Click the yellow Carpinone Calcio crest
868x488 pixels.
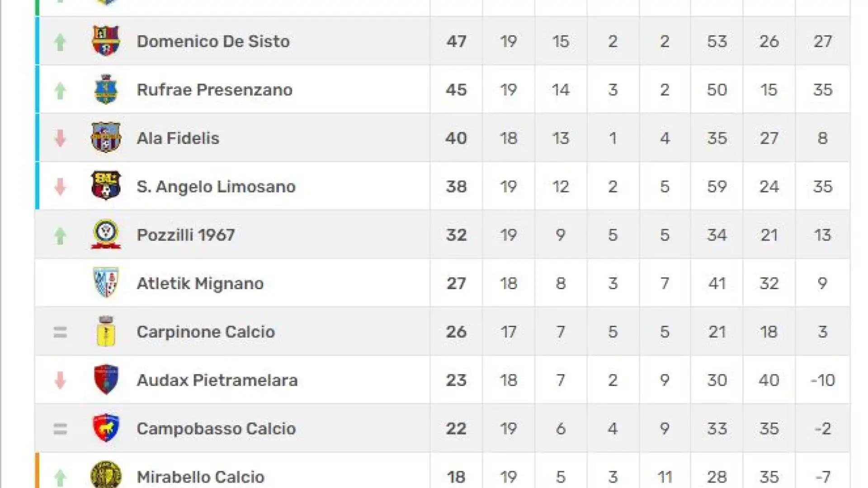click(x=106, y=331)
